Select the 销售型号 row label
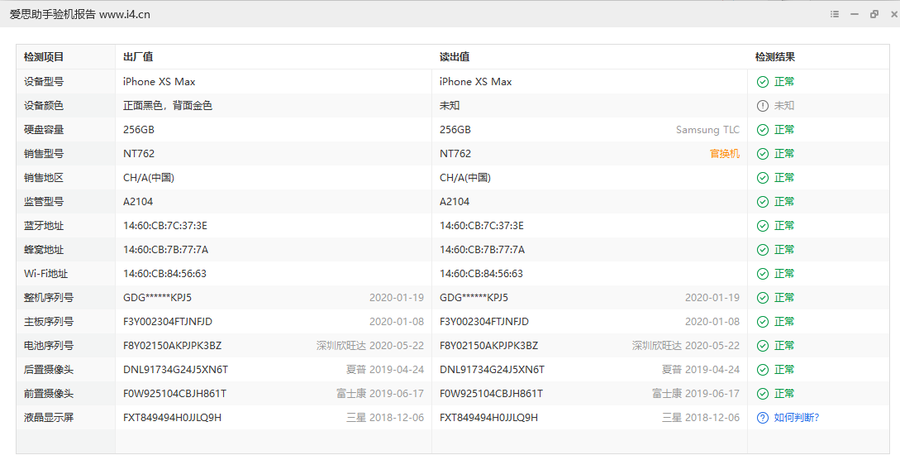Screen dimensions: 900x460 click(x=44, y=154)
